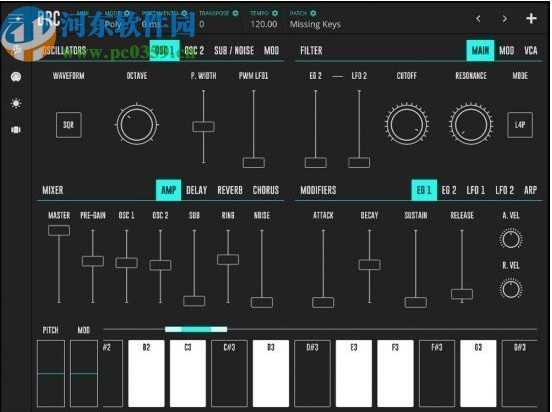Screen dimensions: 552x412
Task: Open the Portamento settings gear icon
Action: click(184, 13)
